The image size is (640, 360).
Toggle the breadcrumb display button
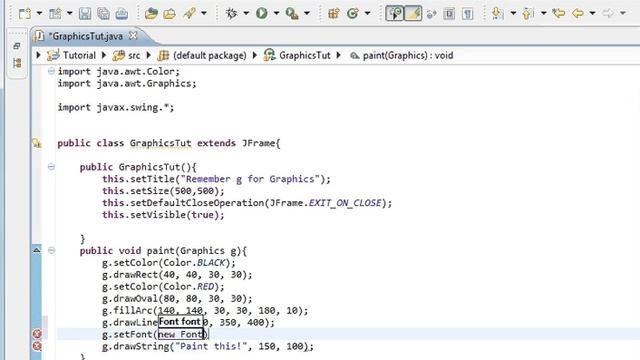click(394, 13)
